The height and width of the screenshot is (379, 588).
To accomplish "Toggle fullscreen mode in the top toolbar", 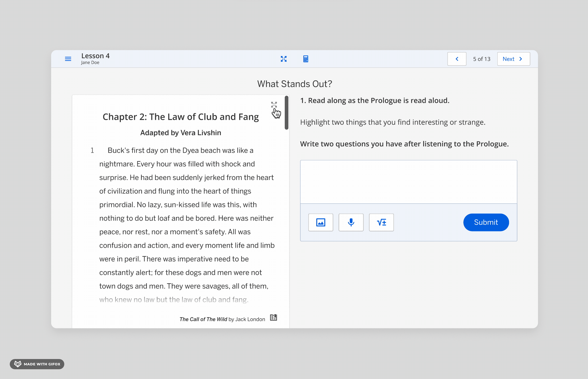I will pos(284,59).
